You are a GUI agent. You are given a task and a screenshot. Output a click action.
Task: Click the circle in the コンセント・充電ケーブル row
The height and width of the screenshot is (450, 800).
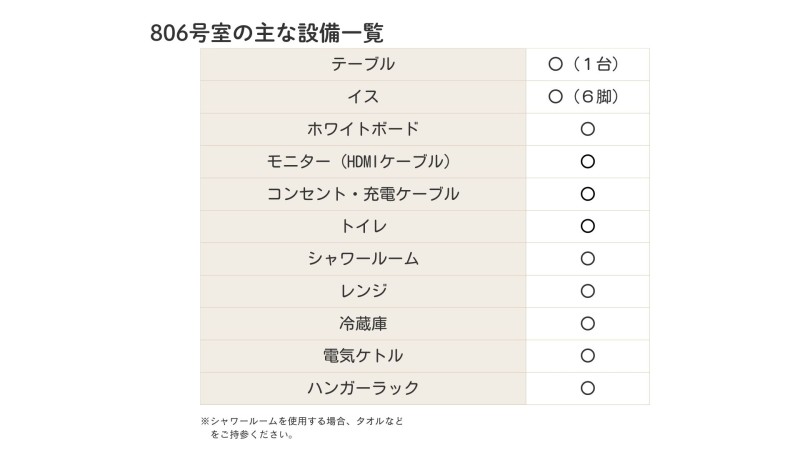tap(588, 194)
